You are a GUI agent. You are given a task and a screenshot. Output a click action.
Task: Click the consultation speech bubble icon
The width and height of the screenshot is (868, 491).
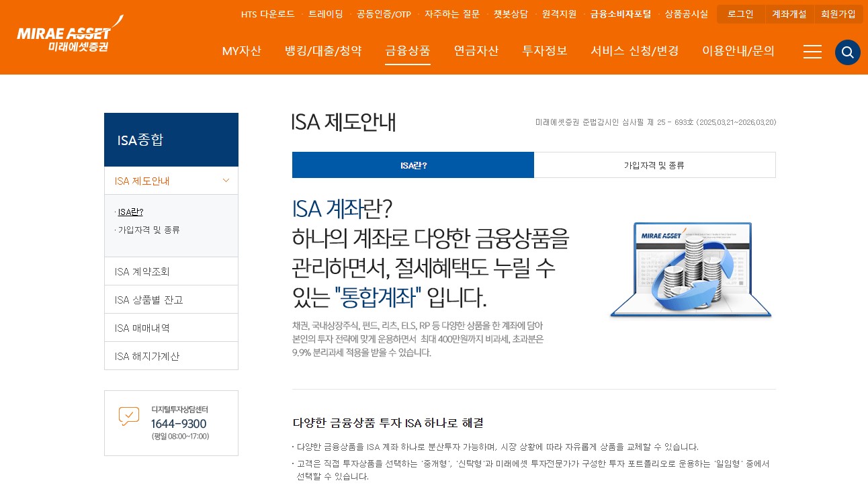[129, 416]
